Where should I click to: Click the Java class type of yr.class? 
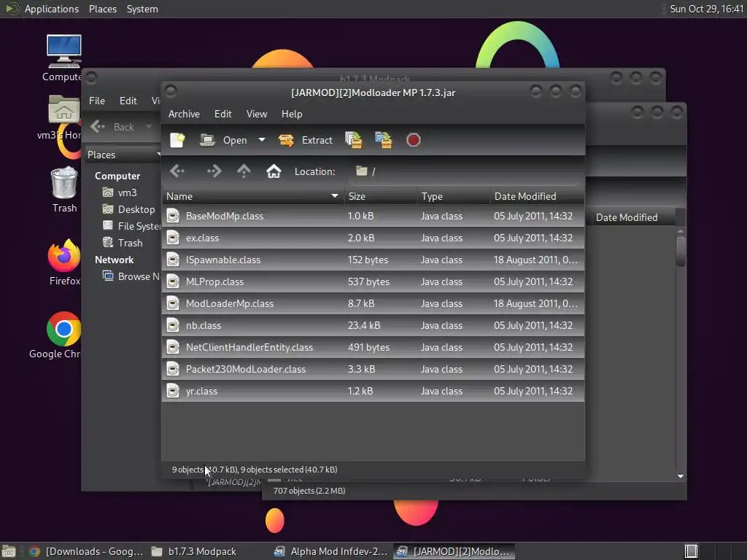pos(441,392)
